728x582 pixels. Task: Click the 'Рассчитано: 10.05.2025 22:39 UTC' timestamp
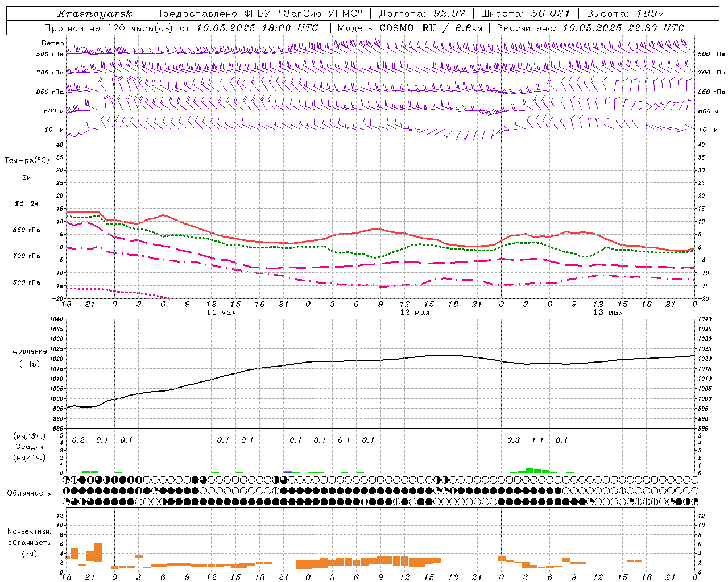(590, 28)
